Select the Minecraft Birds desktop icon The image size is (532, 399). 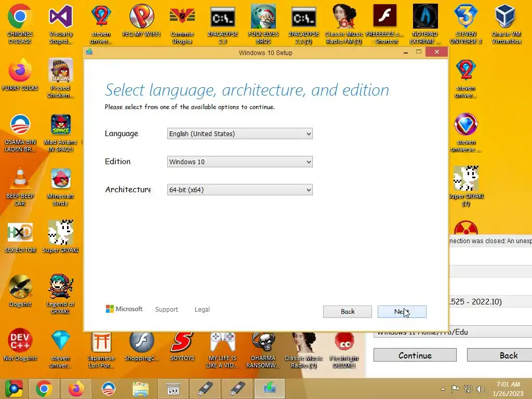61,186
